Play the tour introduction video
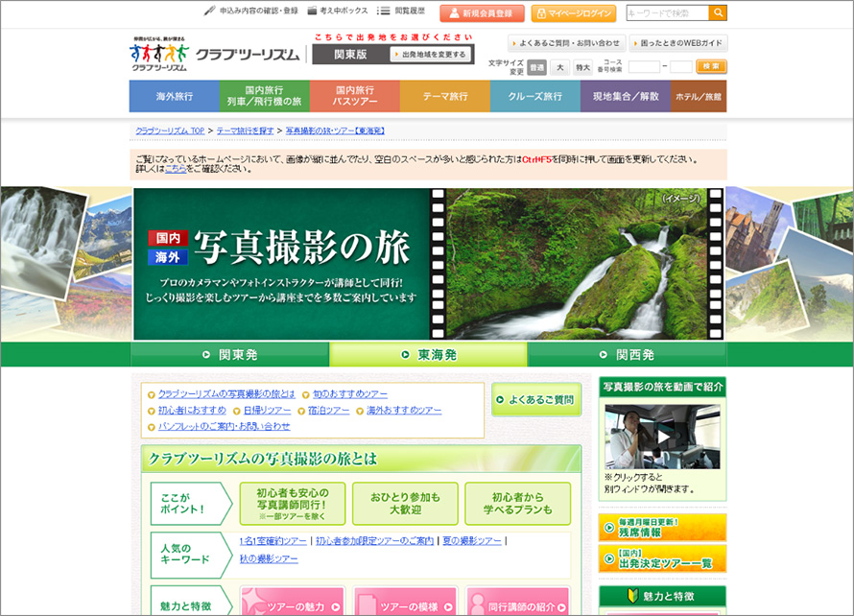Viewport: 854px width, 616px height. coord(662,437)
